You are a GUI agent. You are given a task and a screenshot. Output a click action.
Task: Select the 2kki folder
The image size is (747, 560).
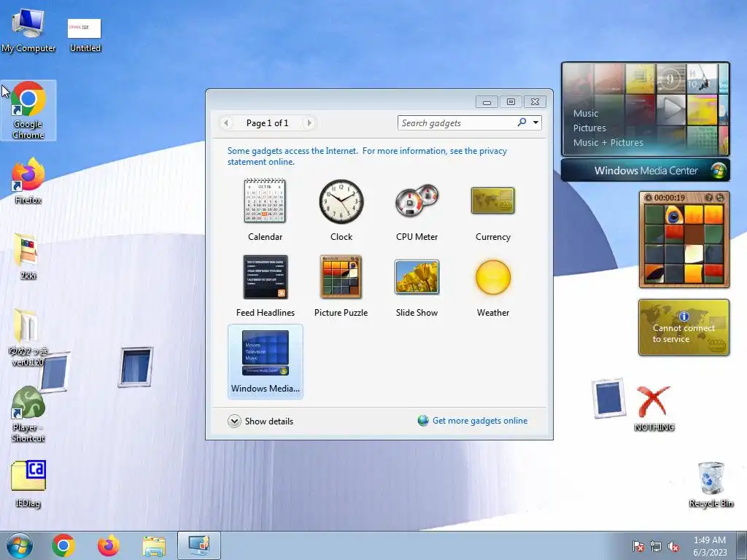click(28, 256)
